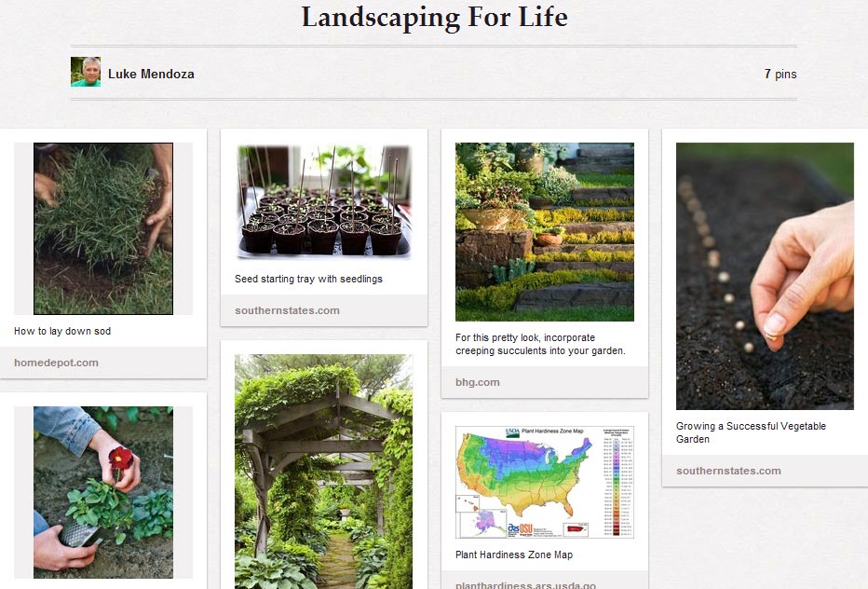
Task: Select the vegetable seed planting pin image
Action: point(764,275)
